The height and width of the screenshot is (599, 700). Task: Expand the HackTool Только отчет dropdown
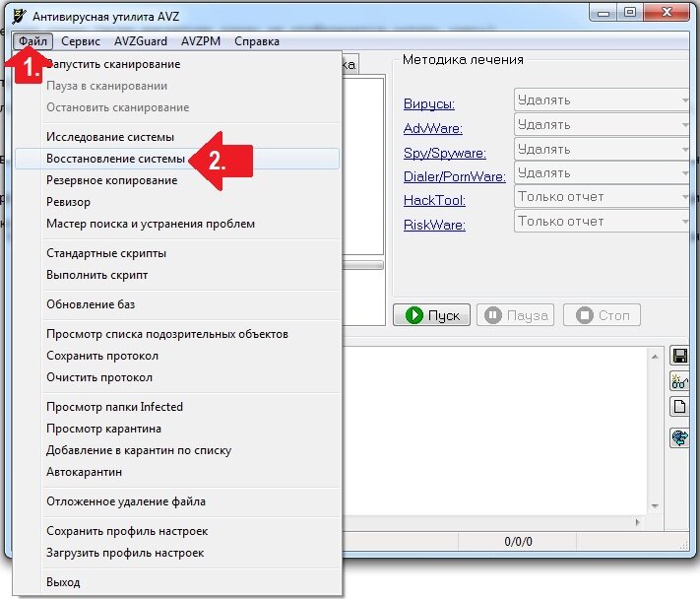click(x=603, y=196)
